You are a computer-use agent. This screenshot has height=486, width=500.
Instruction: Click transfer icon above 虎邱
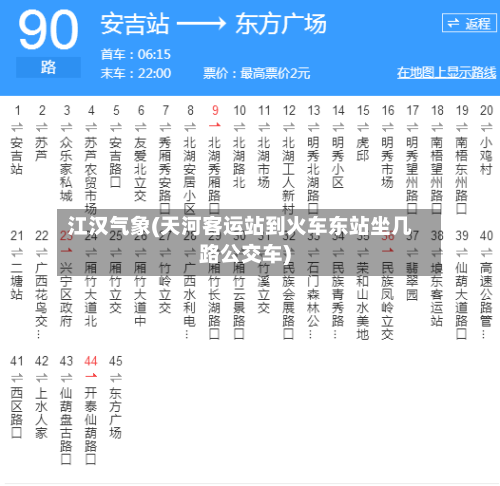click(x=363, y=127)
